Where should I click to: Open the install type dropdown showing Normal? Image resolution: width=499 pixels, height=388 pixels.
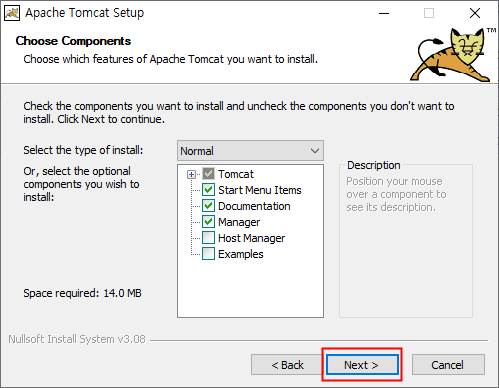250,151
